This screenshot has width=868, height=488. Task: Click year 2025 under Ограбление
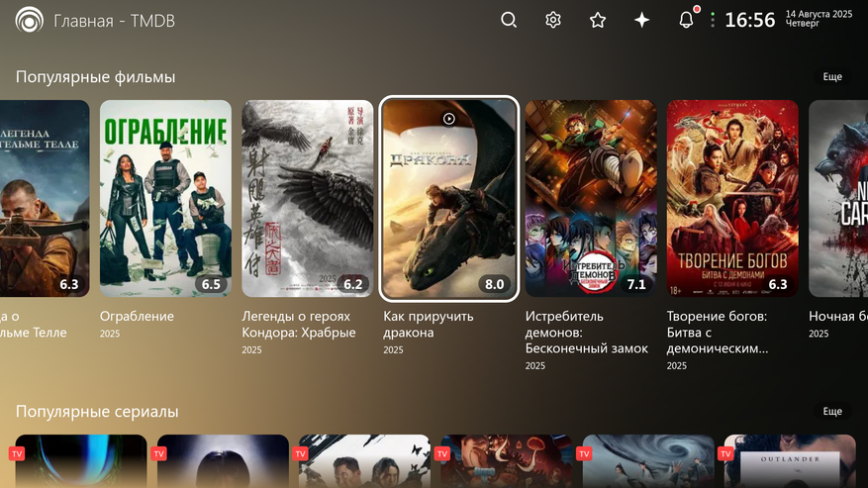click(110, 334)
